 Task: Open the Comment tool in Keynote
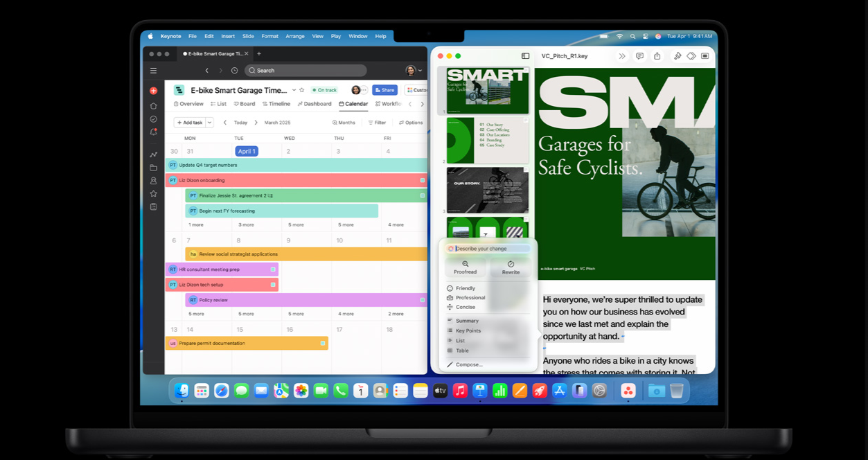point(639,56)
